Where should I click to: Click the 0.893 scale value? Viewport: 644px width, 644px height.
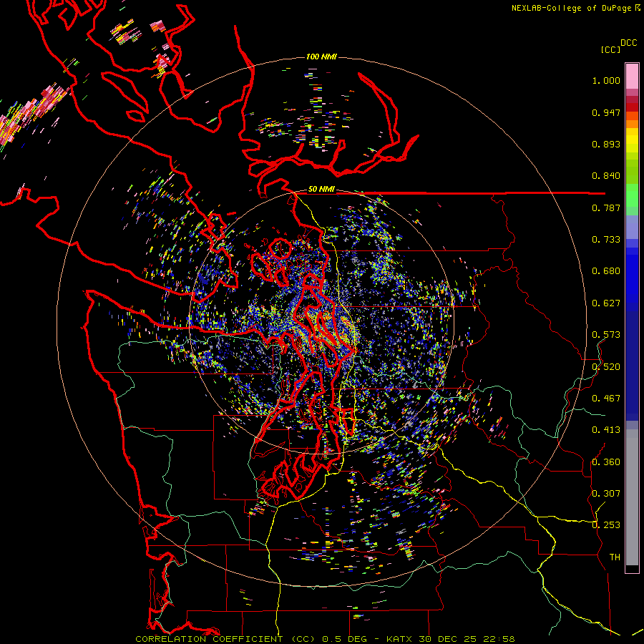[x=606, y=144]
